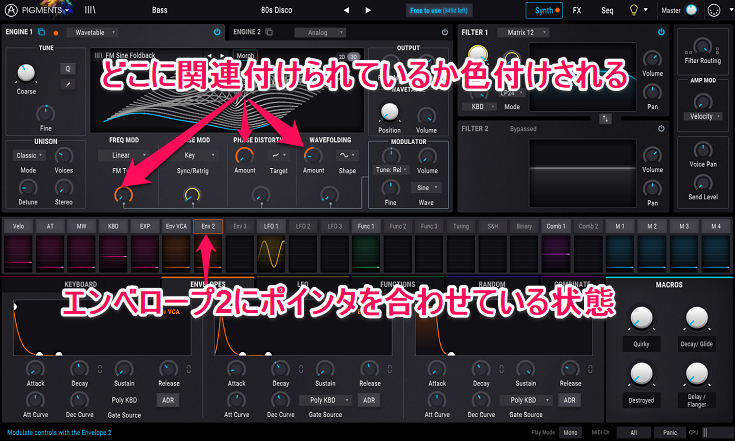The width and height of the screenshot is (735, 441).
Task: Toggle the 2D wavetable view
Action: (342, 56)
